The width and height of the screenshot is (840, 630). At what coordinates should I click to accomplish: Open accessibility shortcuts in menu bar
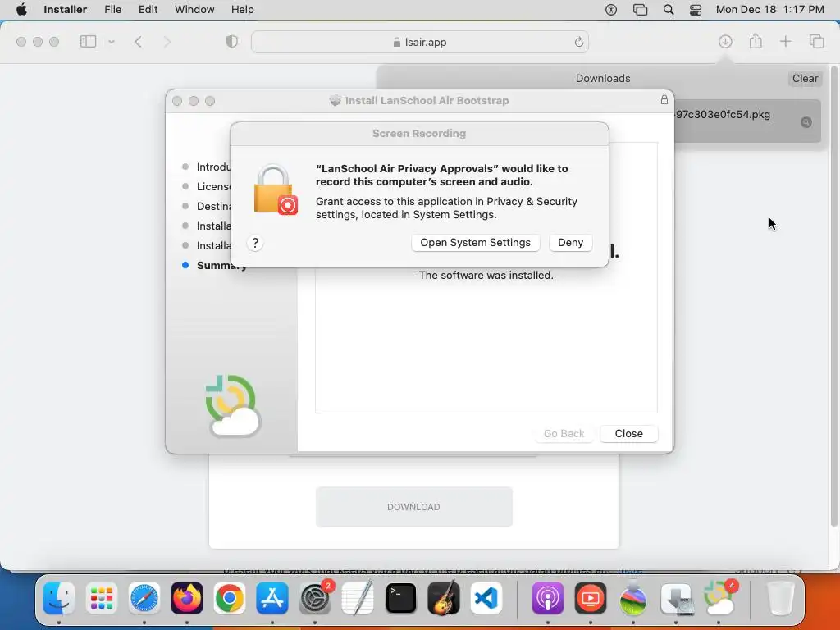(x=610, y=10)
